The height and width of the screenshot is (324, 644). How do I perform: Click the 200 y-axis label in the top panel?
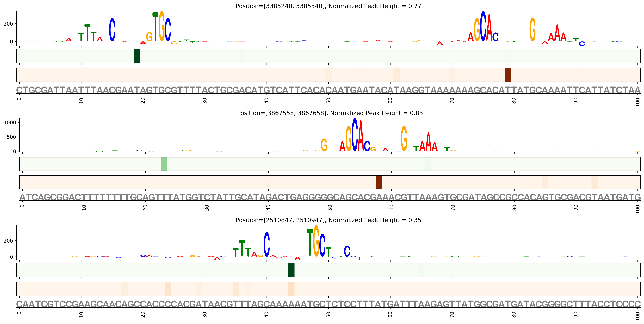point(8,24)
